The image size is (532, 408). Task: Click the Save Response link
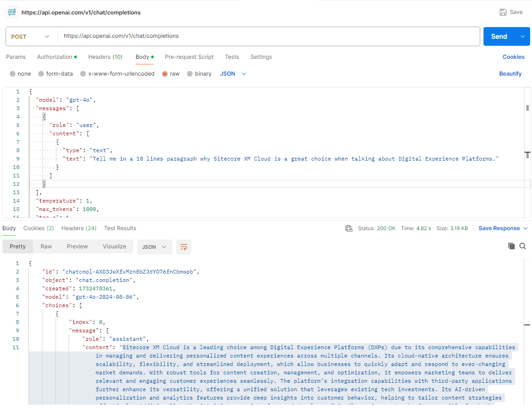pos(499,228)
